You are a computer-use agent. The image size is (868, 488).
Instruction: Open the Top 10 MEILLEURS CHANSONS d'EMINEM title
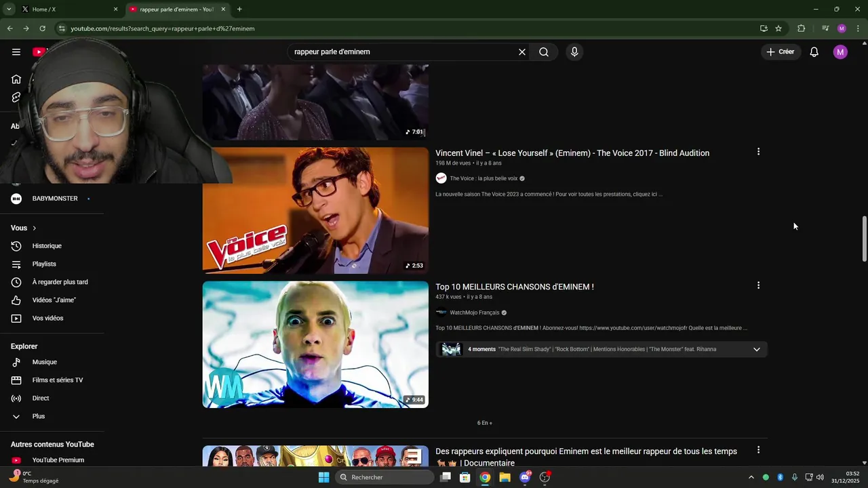[x=515, y=287]
